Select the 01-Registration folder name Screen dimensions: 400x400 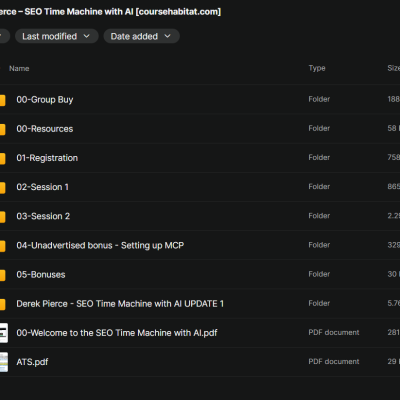tap(47, 158)
